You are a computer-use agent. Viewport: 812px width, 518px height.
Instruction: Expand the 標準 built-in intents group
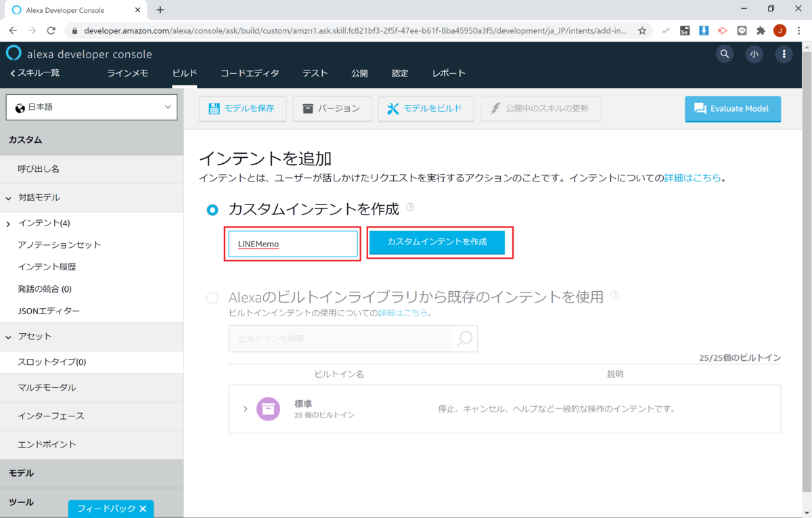coord(246,409)
